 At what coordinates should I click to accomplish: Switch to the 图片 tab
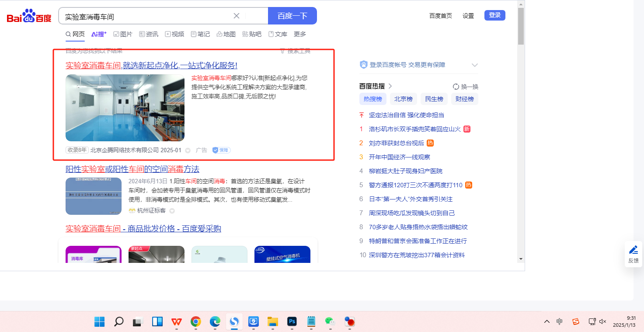pyautogui.click(x=123, y=34)
